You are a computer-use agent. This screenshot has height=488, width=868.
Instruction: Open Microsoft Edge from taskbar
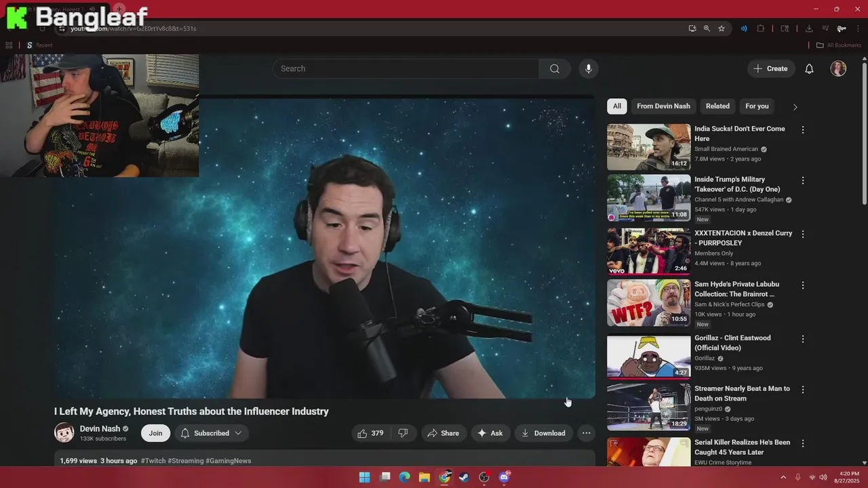405,477
